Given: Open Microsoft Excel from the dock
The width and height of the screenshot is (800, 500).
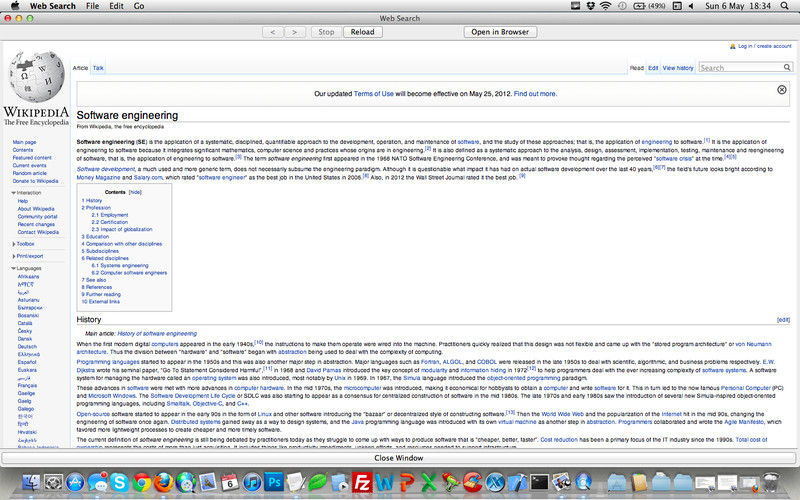Looking at the screenshot, I should point(429,482).
